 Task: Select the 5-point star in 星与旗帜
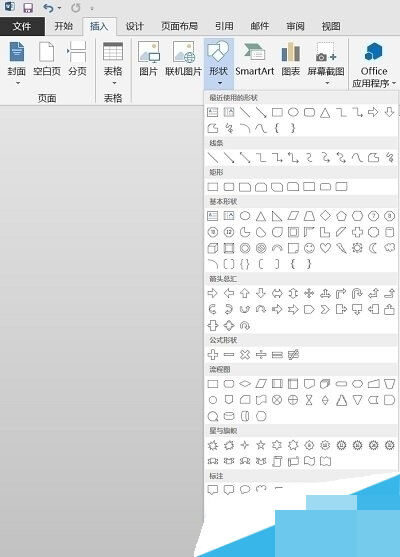tap(261, 445)
